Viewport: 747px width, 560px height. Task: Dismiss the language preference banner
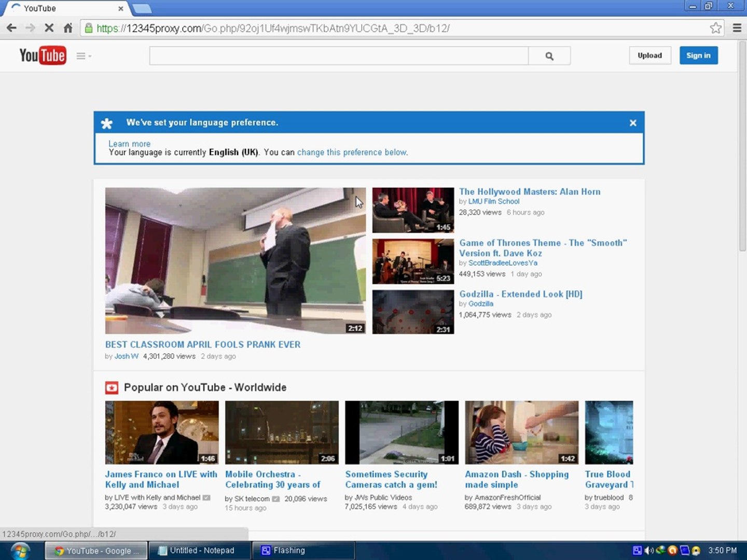point(633,123)
